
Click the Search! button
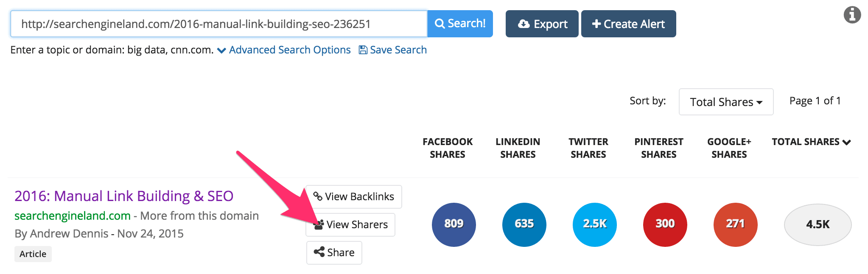[460, 24]
